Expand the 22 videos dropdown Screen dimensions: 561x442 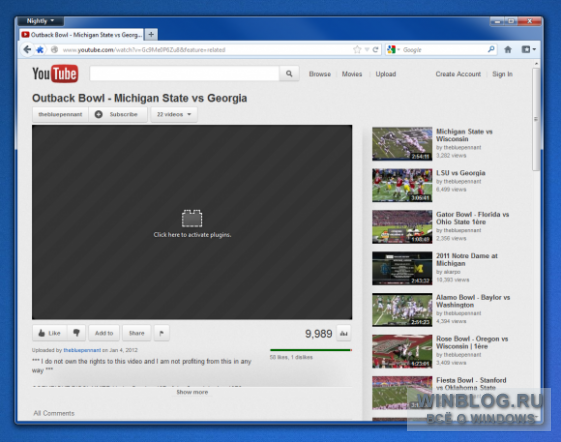[174, 115]
